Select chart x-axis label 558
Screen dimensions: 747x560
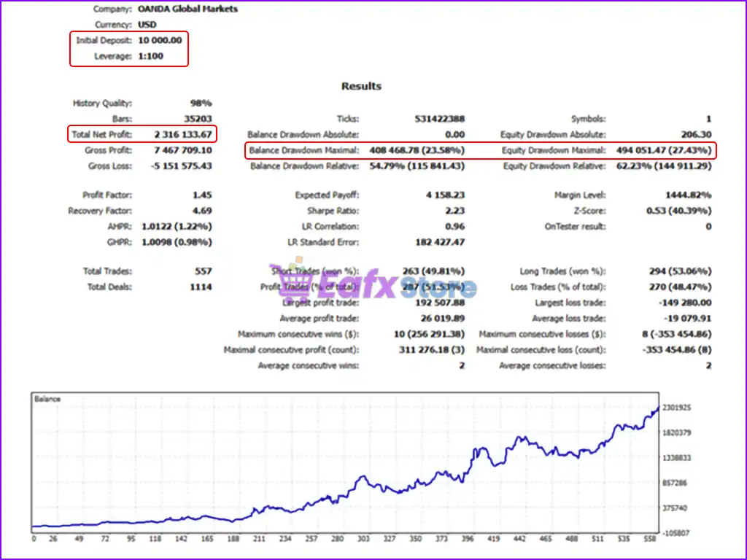point(649,539)
